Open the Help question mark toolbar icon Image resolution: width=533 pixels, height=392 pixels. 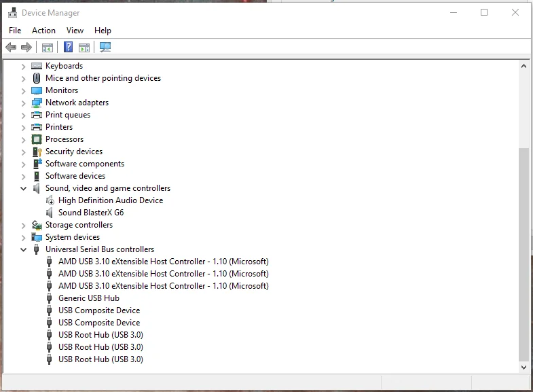tap(69, 47)
